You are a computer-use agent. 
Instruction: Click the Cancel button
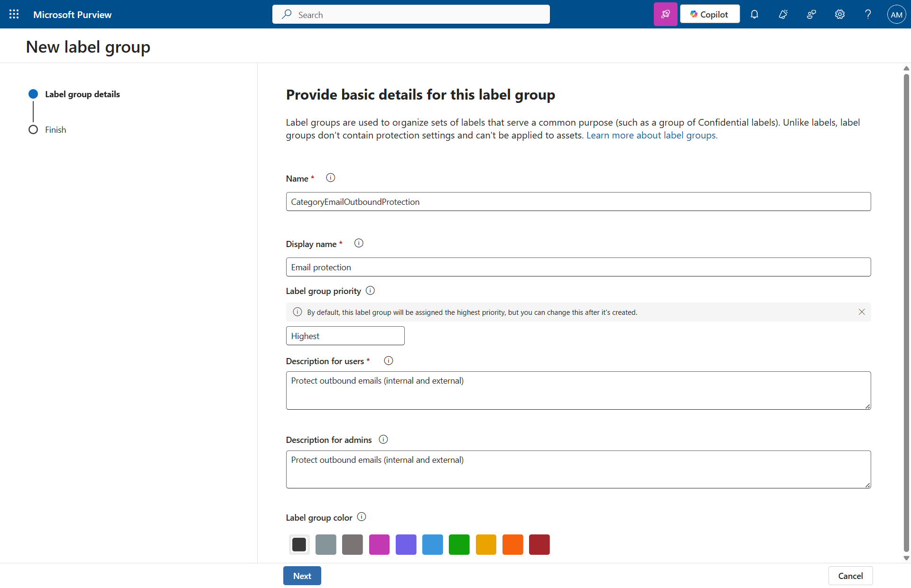(x=850, y=576)
